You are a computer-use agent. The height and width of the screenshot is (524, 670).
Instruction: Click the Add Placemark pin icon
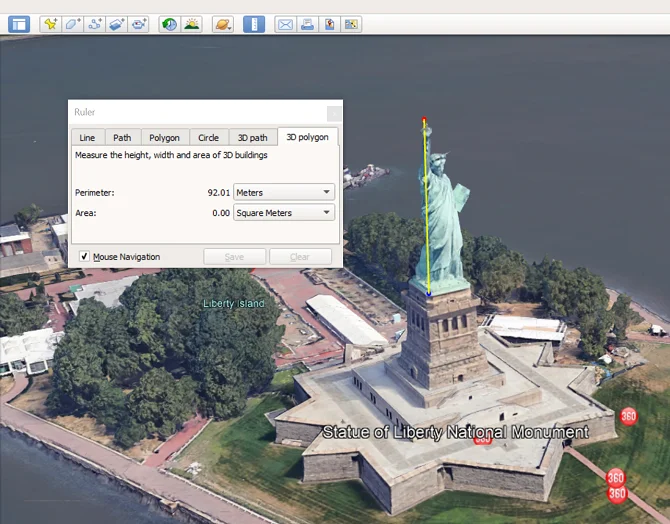pyautogui.click(x=51, y=24)
